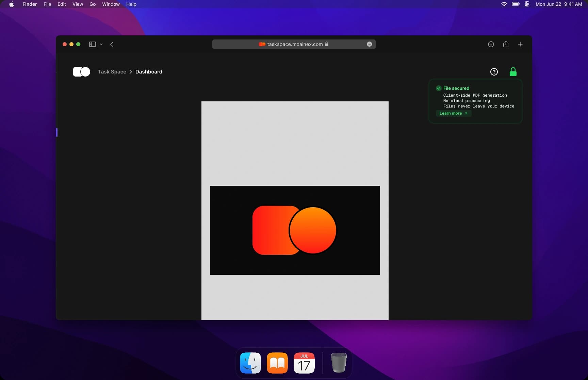Click 'Files never leave your device' text
The image size is (588, 380).
tap(479, 106)
